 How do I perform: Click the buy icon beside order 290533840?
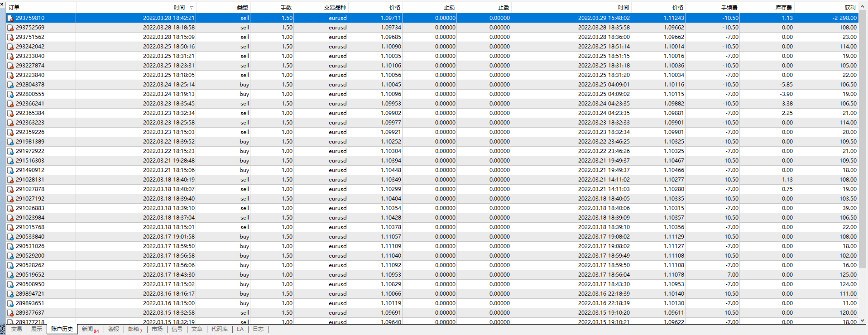tap(10, 237)
